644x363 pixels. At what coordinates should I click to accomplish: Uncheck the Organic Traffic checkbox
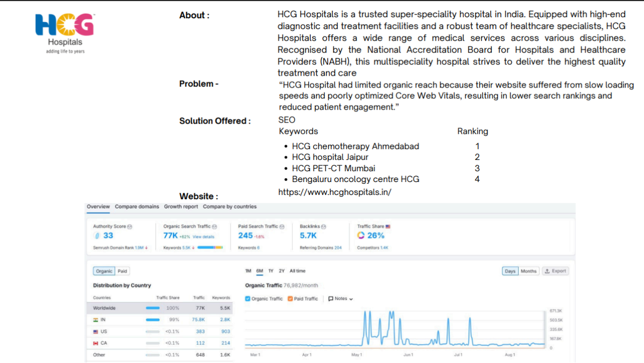[248, 299]
